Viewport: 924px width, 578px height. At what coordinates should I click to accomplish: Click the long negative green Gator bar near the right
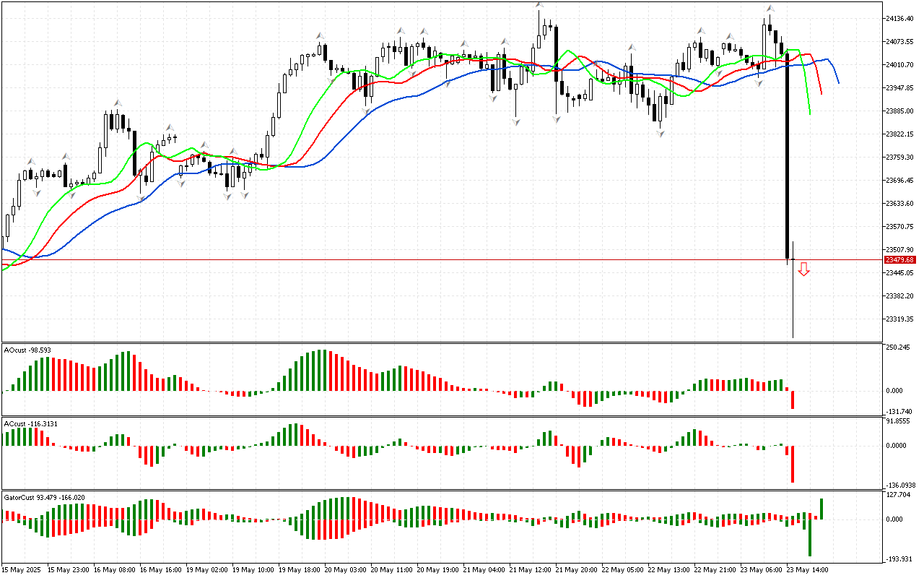(x=810, y=537)
